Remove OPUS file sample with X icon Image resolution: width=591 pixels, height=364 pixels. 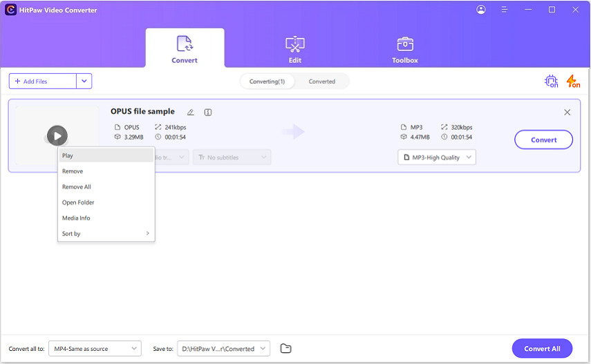[567, 113]
